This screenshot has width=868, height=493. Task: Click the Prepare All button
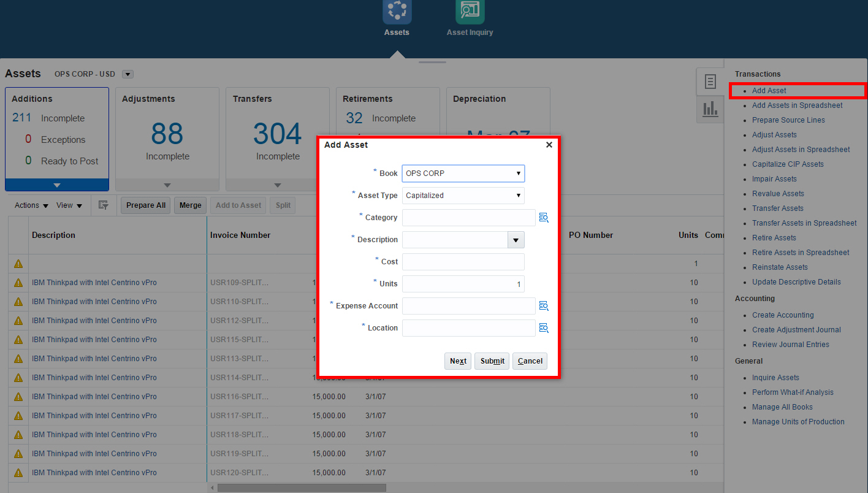click(146, 205)
